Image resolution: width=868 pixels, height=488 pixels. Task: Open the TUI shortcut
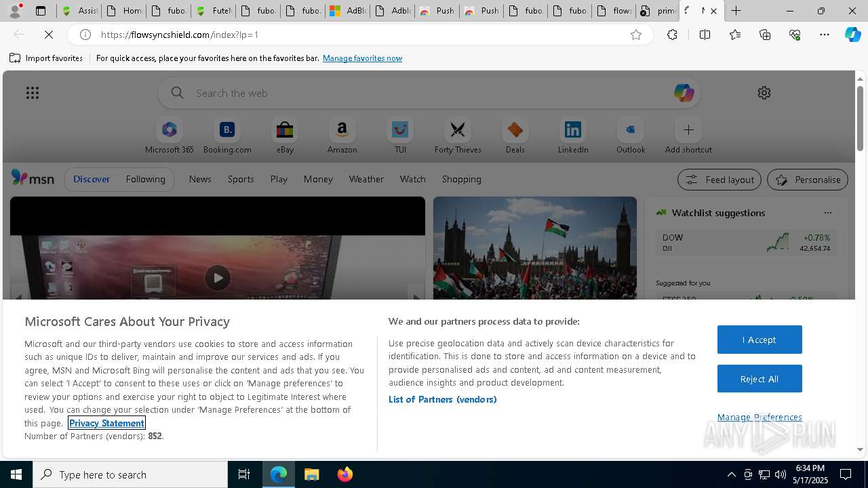[400, 136]
